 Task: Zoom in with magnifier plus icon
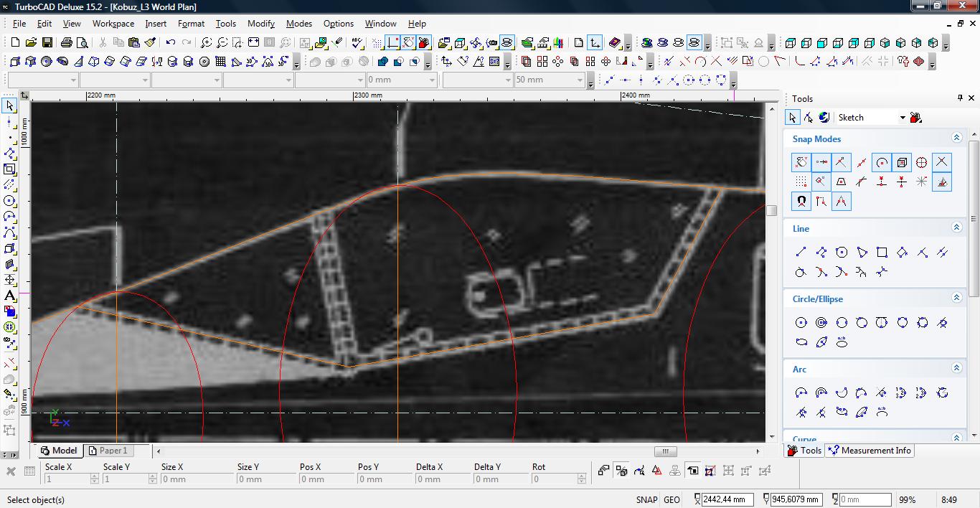coord(206,43)
